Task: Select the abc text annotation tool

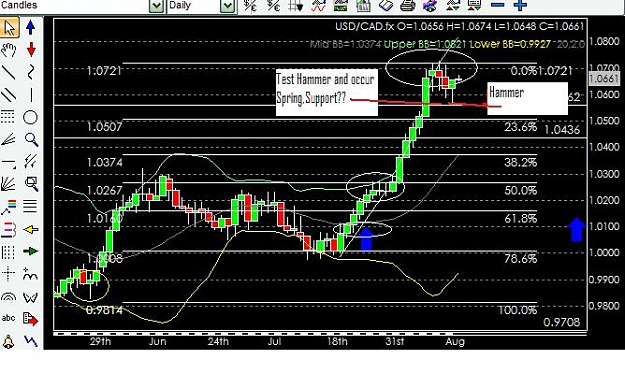Action: [x=8, y=318]
